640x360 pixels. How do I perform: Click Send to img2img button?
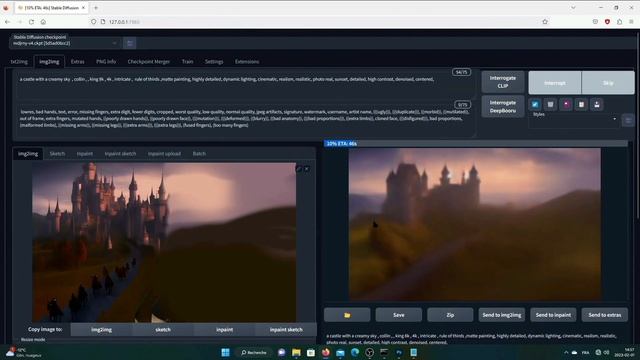point(502,315)
